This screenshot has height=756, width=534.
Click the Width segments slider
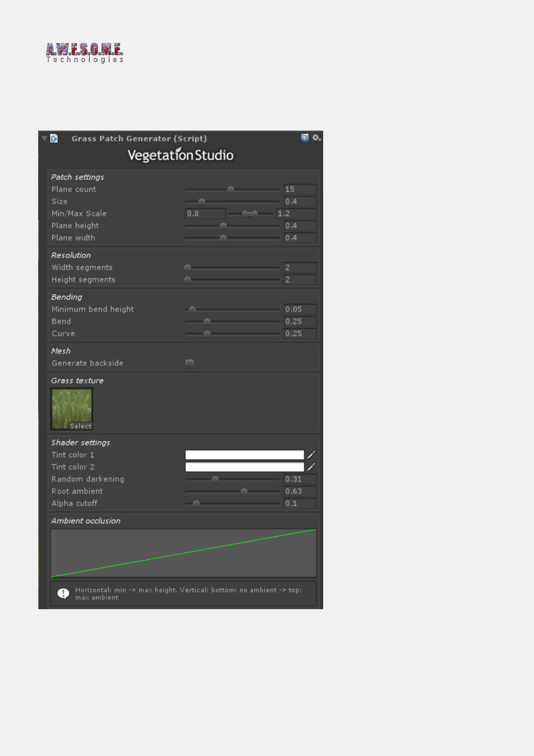(232, 268)
